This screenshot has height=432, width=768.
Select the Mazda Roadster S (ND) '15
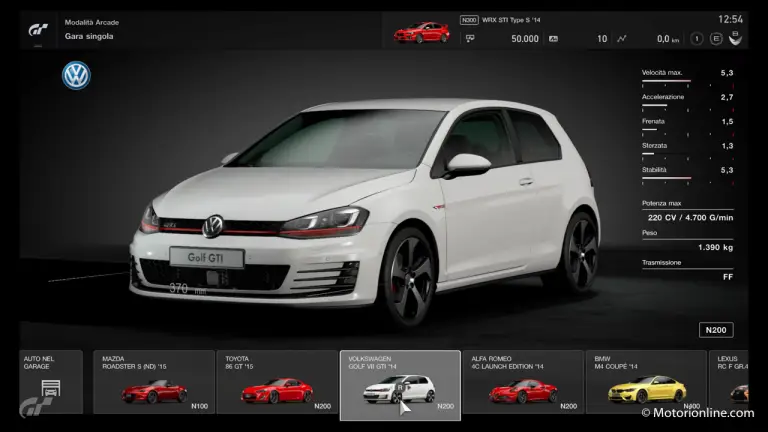154,382
